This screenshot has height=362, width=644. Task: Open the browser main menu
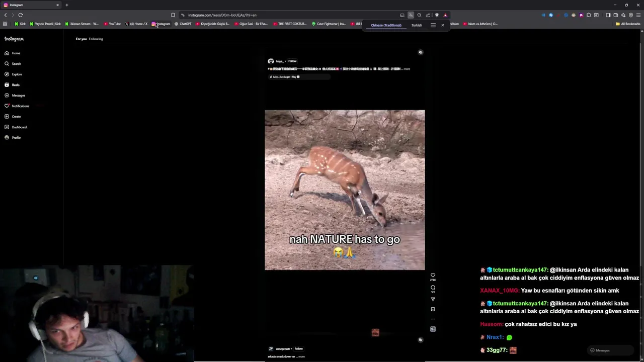point(638,15)
